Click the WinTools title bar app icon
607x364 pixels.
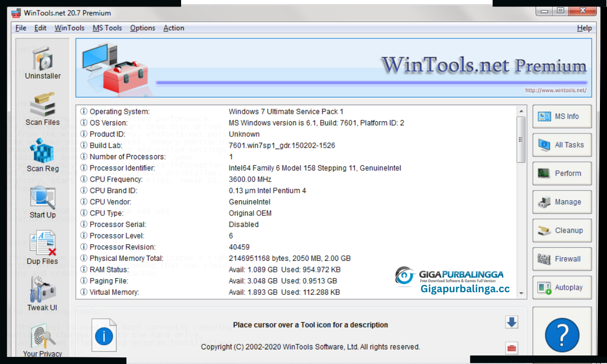pos(16,13)
